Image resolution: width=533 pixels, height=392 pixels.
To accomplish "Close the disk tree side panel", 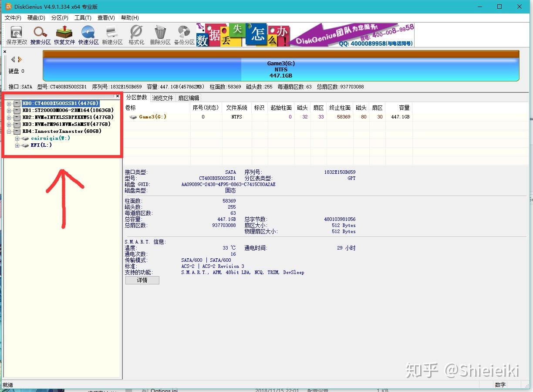I will pos(117,96).
